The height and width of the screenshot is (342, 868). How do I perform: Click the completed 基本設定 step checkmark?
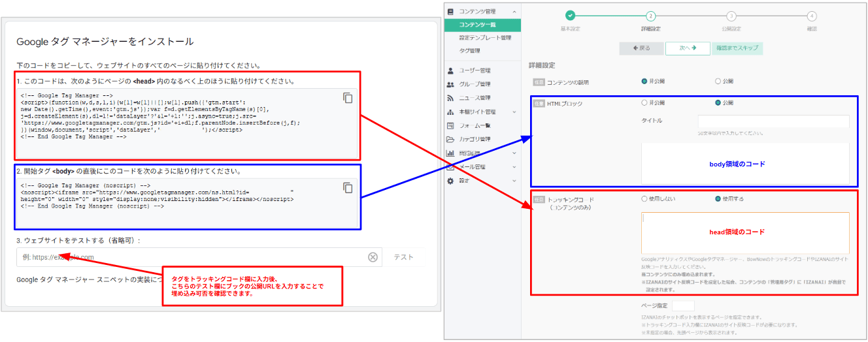click(x=570, y=16)
